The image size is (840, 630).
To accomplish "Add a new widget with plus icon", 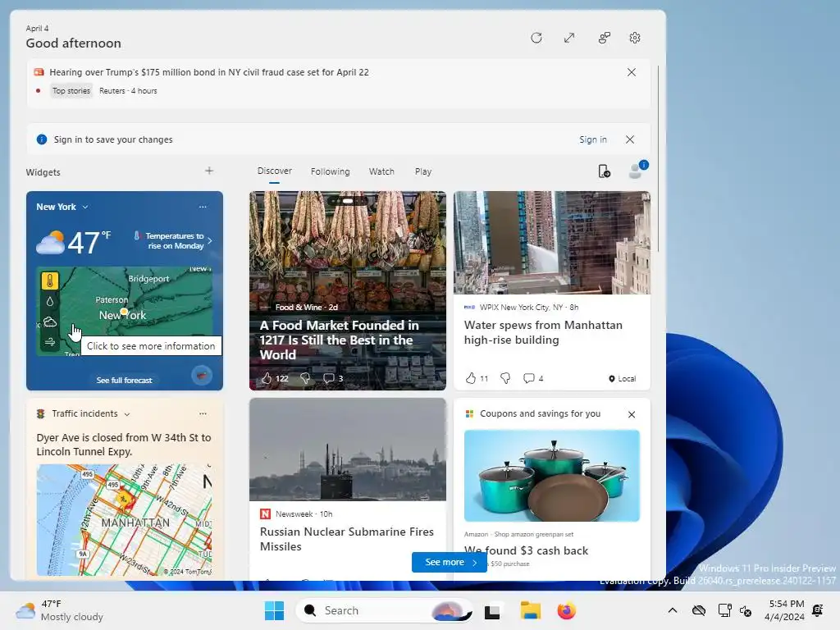I will 209,171.
